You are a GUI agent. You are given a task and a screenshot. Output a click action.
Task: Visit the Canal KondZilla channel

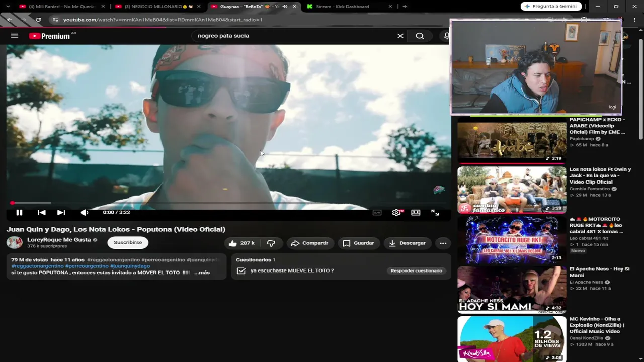[587, 338]
